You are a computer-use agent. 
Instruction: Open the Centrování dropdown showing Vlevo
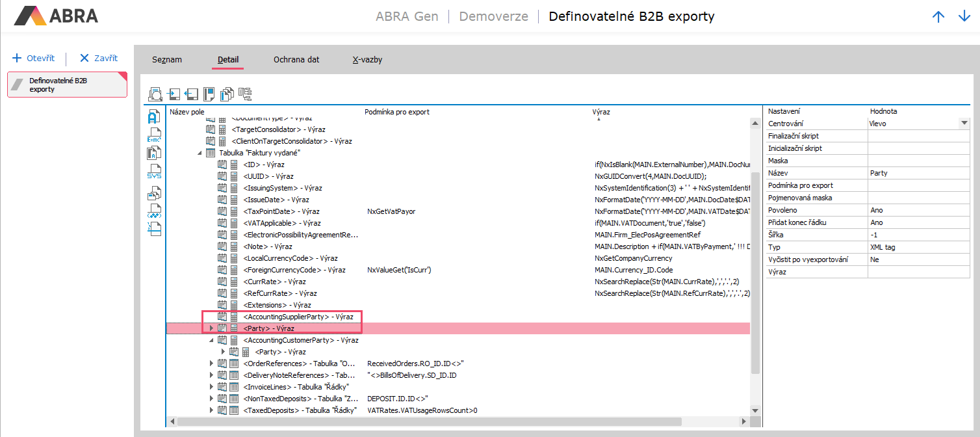pyautogui.click(x=964, y=124)
